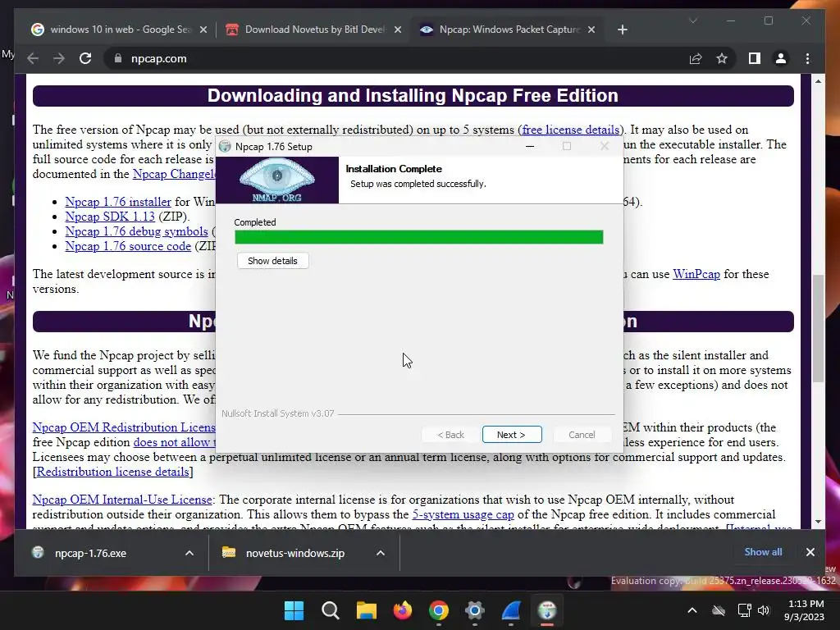The width and height of the screenshot is (840, 630).
Task: Open Windows Start menu
Action: (294, 610)
